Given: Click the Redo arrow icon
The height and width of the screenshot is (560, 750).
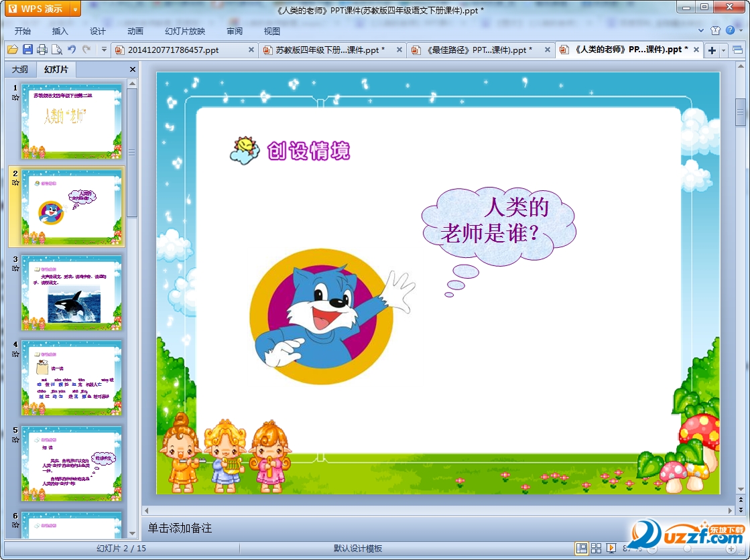Looking at the screenshot, I should [86, 49].
